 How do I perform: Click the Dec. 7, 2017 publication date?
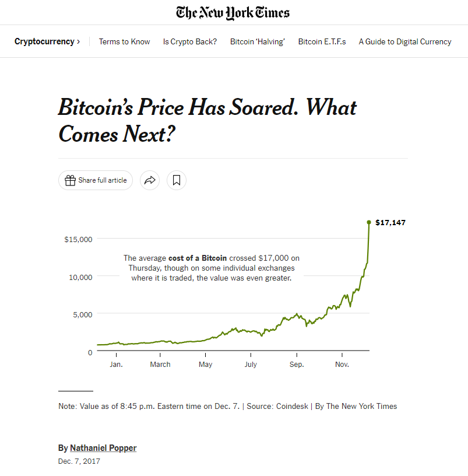pos(79,461)
